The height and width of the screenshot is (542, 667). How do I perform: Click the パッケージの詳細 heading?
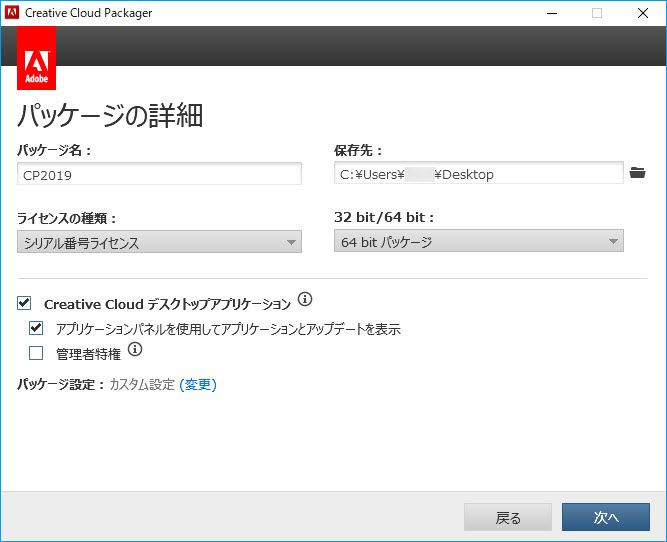pos(110,115)
